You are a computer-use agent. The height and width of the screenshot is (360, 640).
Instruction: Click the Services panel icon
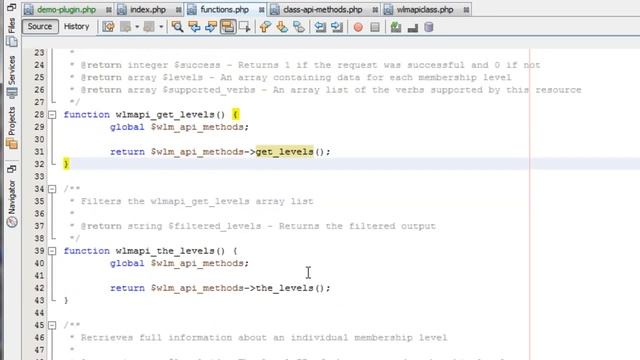12,93
